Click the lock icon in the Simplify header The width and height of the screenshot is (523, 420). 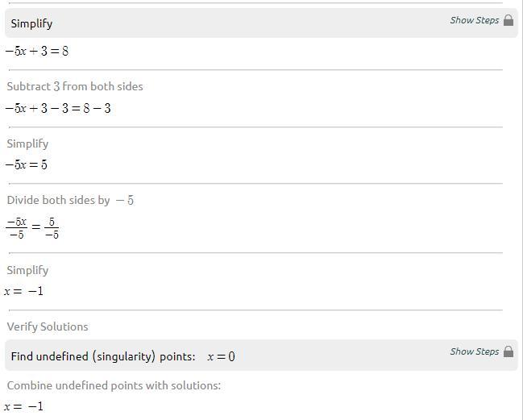point(508,21)
